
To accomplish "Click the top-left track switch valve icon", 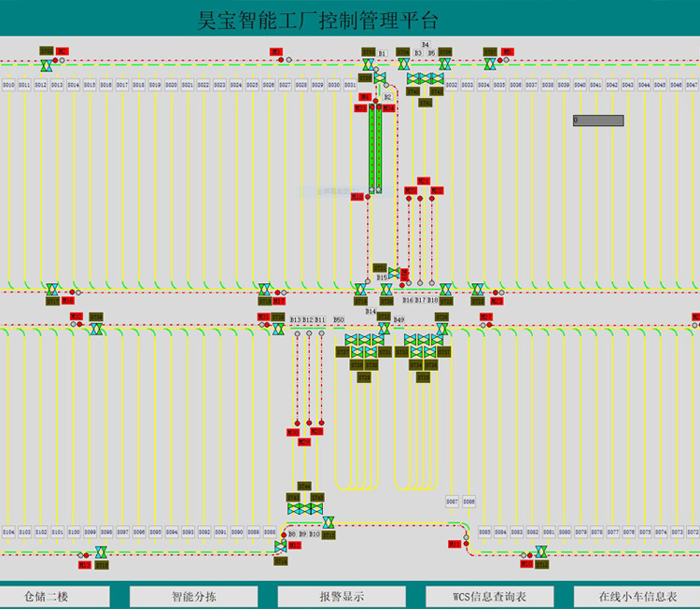I will (x=46, y=64).
